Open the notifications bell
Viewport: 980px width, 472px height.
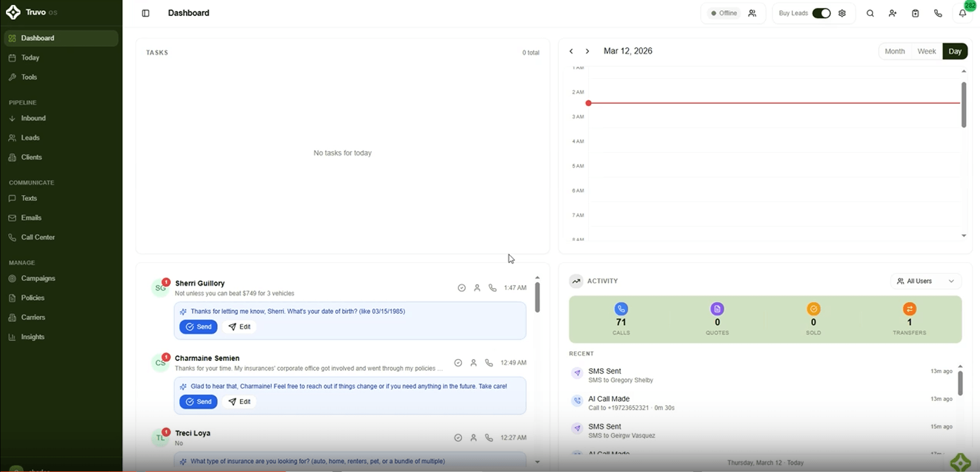tap(963, 13)
